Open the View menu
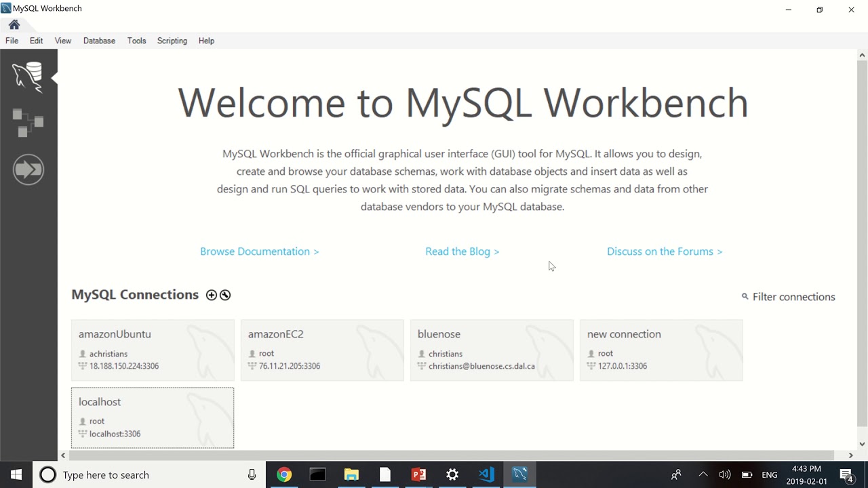Image resolution: width=868 pixels, height=488 pixels. coord(63,41)
